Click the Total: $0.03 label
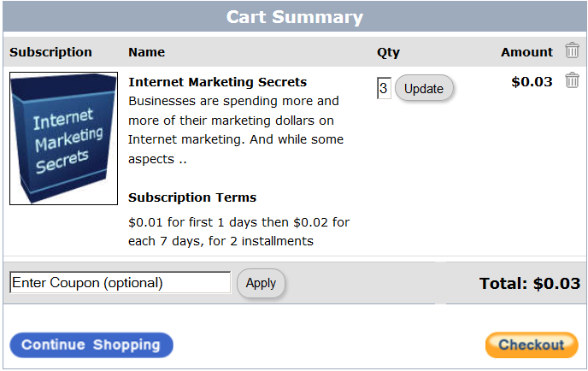Viewport: 588px width, 371px height. 529,284
